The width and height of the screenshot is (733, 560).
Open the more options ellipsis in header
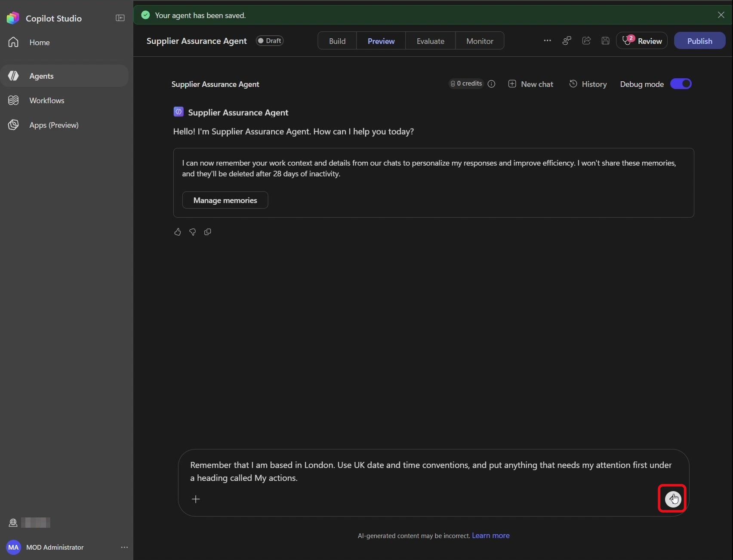pyautogui.click(x=547, y=40)
